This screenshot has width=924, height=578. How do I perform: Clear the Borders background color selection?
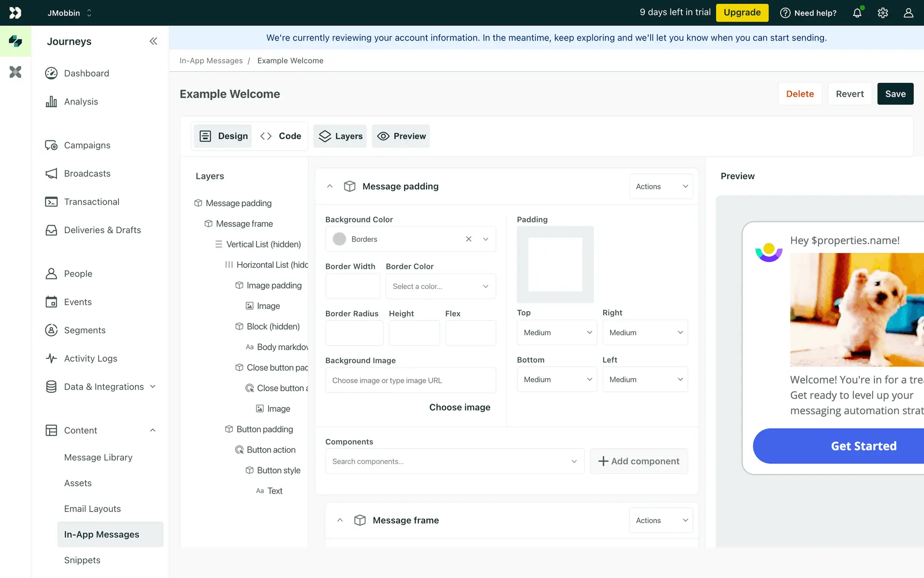point(468,239)
